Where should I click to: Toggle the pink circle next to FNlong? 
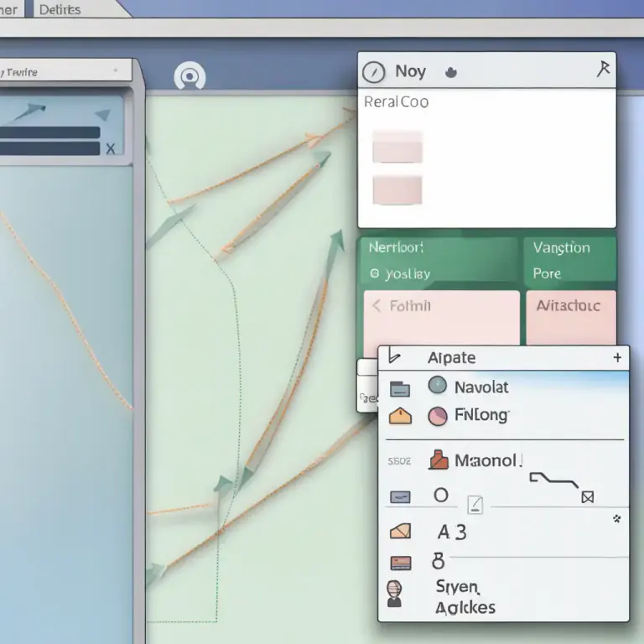point(438,416)
